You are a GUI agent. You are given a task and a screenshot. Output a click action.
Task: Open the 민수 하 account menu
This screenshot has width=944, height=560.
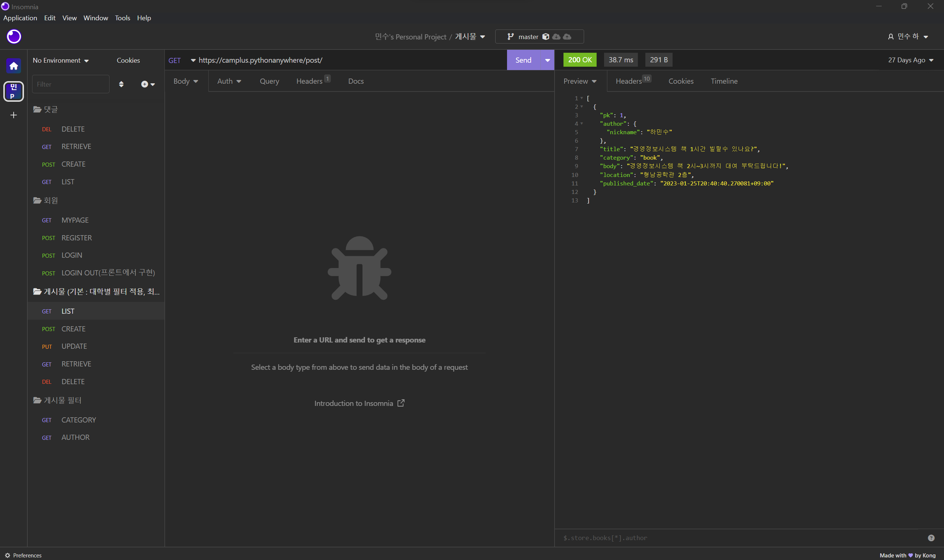coord(907,36)
